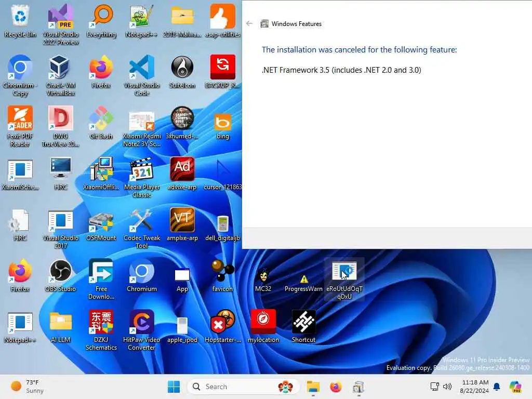Select the 3xhumed GTA icon
The height and width of the screenshot is (399, 532).
(x=182, y=123)
